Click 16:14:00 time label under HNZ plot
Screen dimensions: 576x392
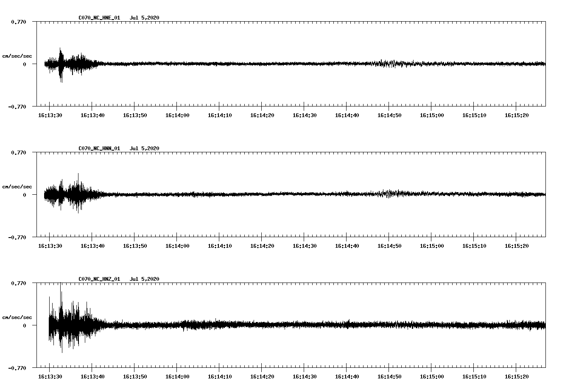click(x=177, y=376)
